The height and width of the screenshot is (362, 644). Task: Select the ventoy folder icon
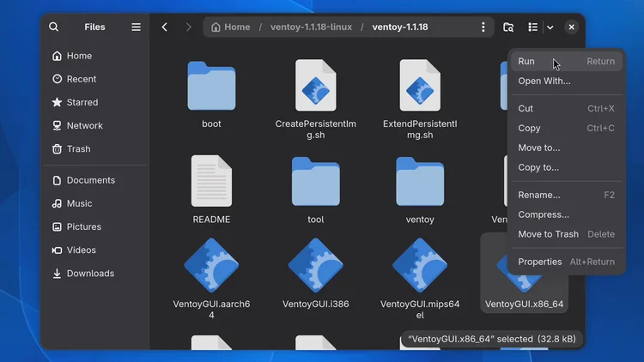click(420, 181)
